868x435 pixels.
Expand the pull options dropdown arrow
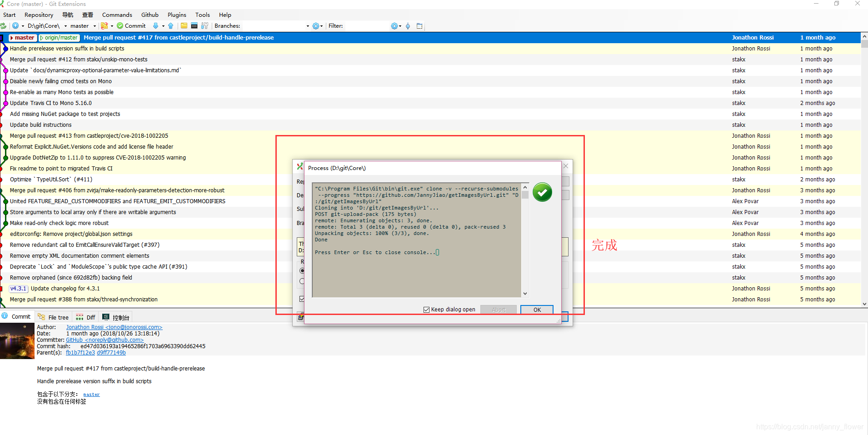point(163,26)
